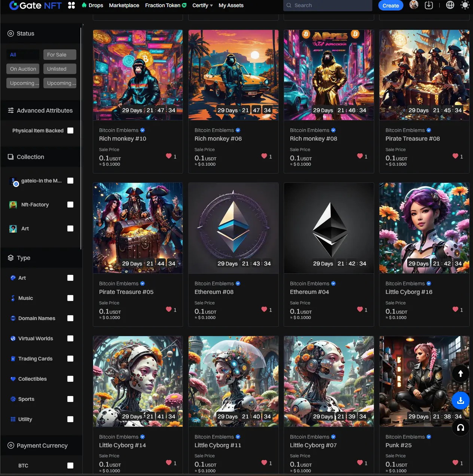Like Pirate Treasure #08 heart icon
This screenshot has height=476, width=473.
(x=455, y=156)
